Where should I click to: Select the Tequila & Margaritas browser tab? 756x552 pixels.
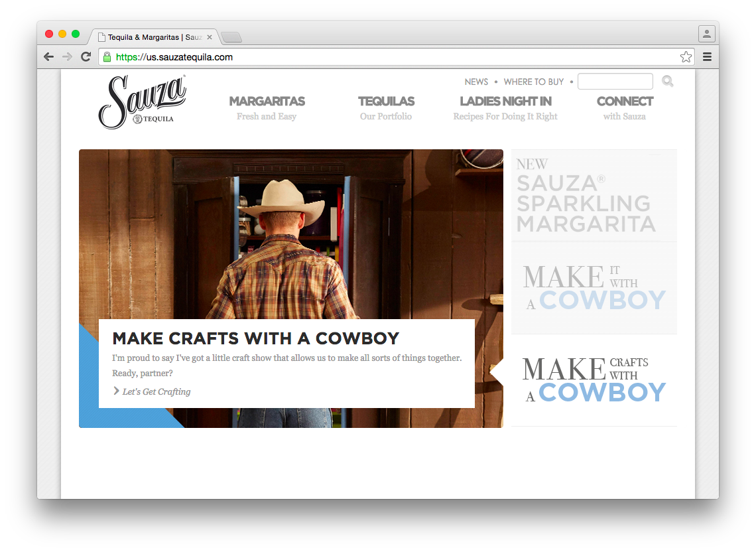(155, 37)
